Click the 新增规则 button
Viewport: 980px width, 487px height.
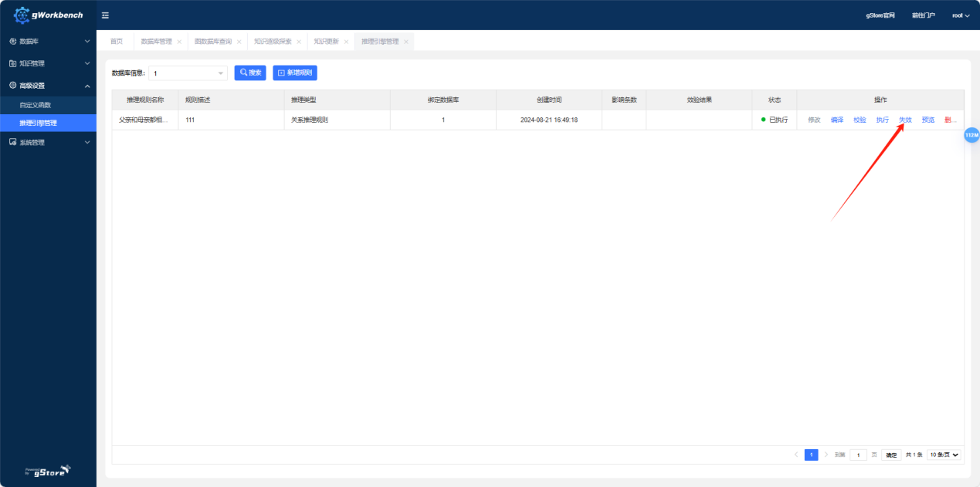tap(294, 73)
